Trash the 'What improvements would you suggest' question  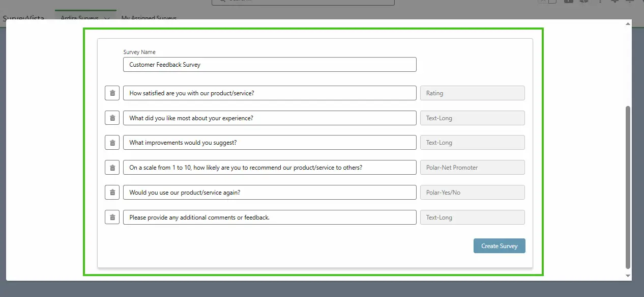click(x=112, y=143)
